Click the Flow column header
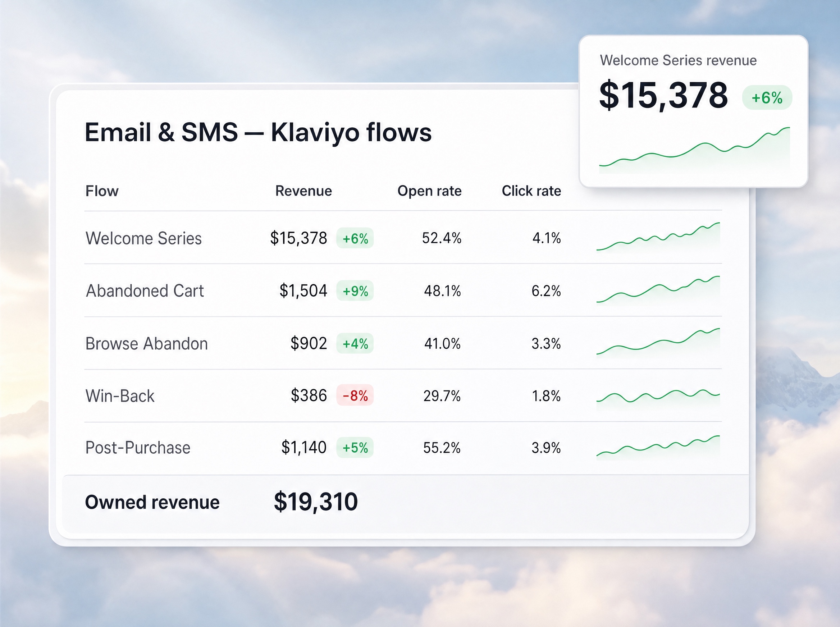840x627 pixels. click(102, 191)
